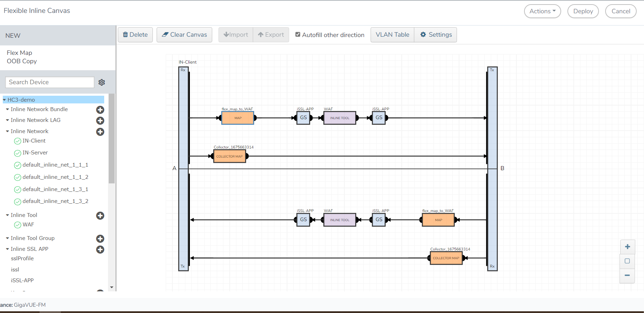644x313 pixels.
Task: Click plus icon beside Inline Network
Action: tap(100, 132)
